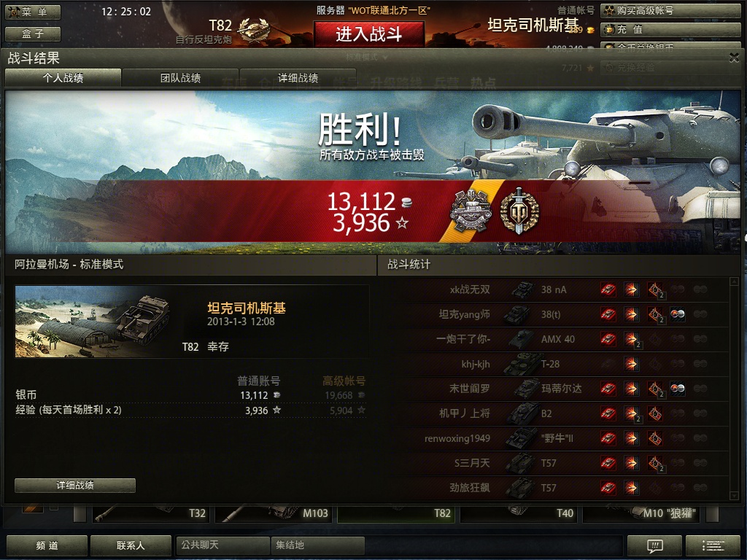Click the 详细战绩 button below the stats
The width and height of the screenshot is (747, 560).
point(75,485)
